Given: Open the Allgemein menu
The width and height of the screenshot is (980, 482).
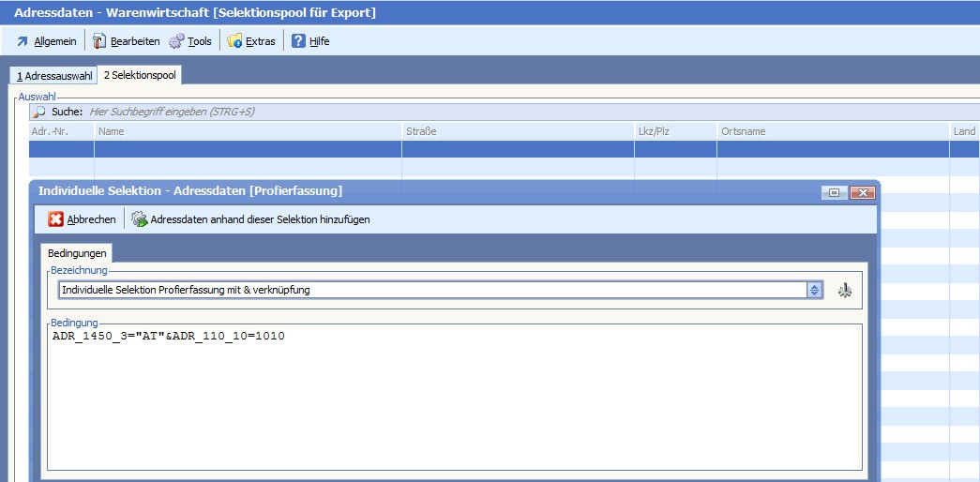Looking at the screenshot, I should [x=46, y=41].
